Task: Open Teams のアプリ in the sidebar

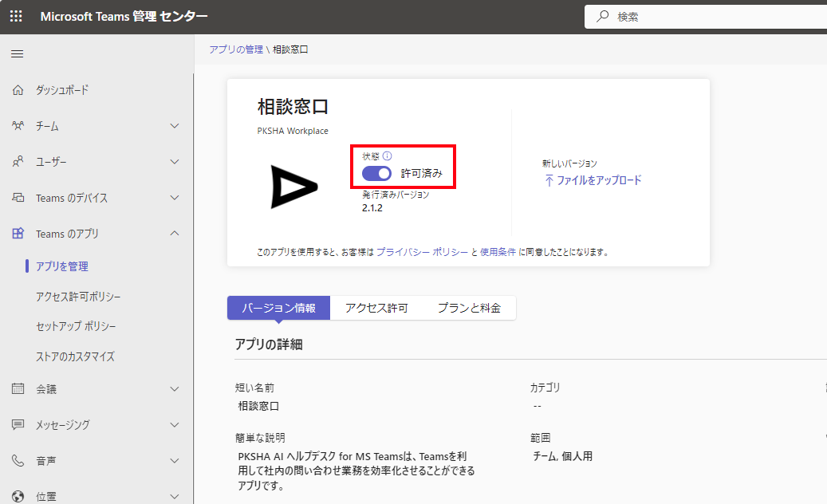Action: [67, 234]
